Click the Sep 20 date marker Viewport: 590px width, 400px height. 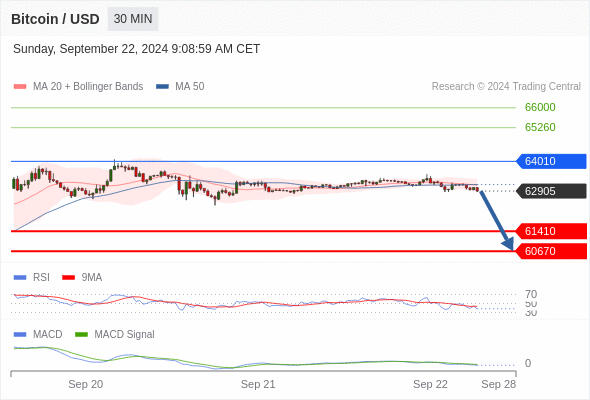[85, 384]
